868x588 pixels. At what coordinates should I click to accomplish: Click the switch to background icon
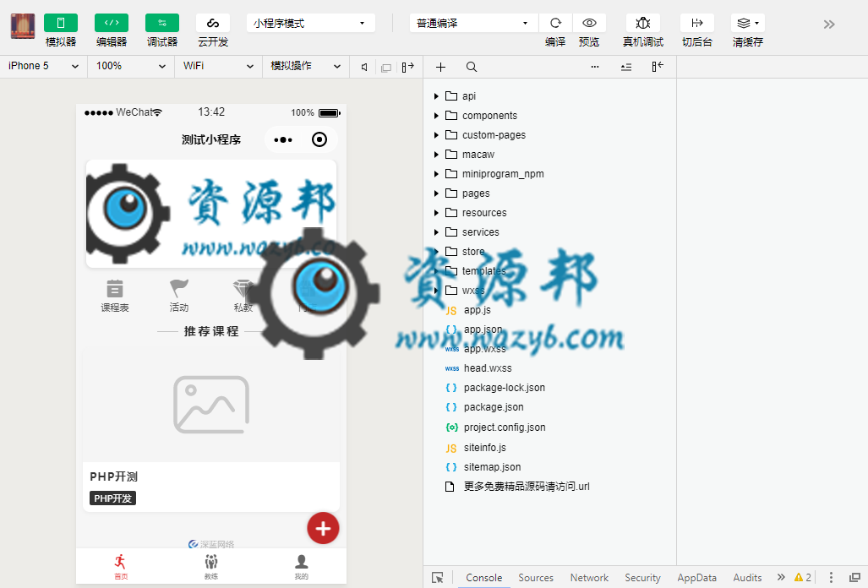tap(697, 23)
